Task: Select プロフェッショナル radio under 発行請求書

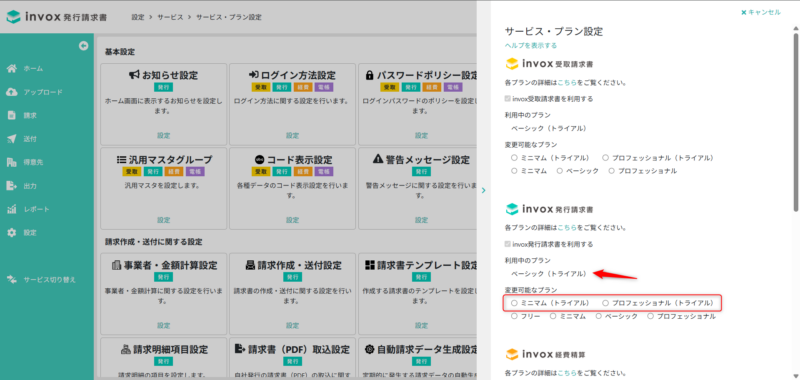Action: pos(651,316)
